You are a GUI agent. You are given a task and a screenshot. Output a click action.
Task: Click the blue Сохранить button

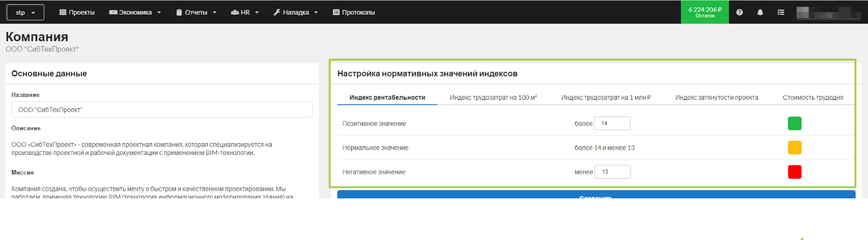point(596,194)
